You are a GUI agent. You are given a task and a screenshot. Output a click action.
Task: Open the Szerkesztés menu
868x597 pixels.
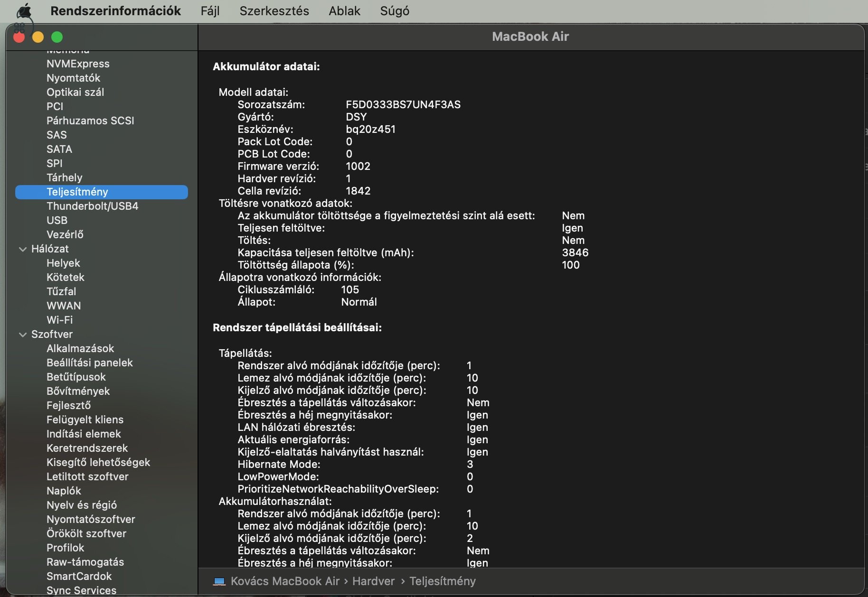click(274, 10)
